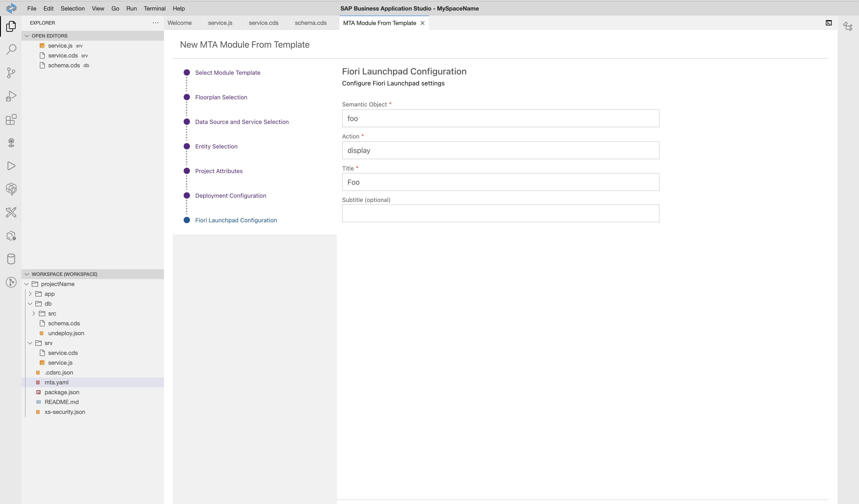Open the Terminal menu
Screen dimensions: 859x504
click(x=154, y=8)
